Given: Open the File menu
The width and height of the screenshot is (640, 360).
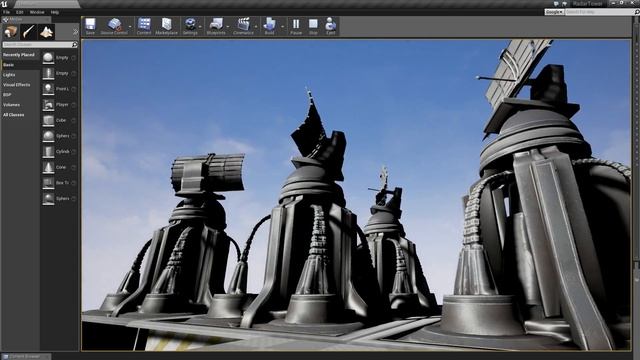Looking at the screenshot, I should pos(7,12).
